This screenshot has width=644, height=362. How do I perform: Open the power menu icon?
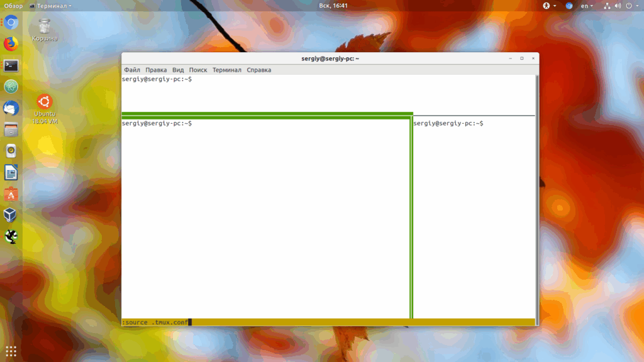(629, 6)
